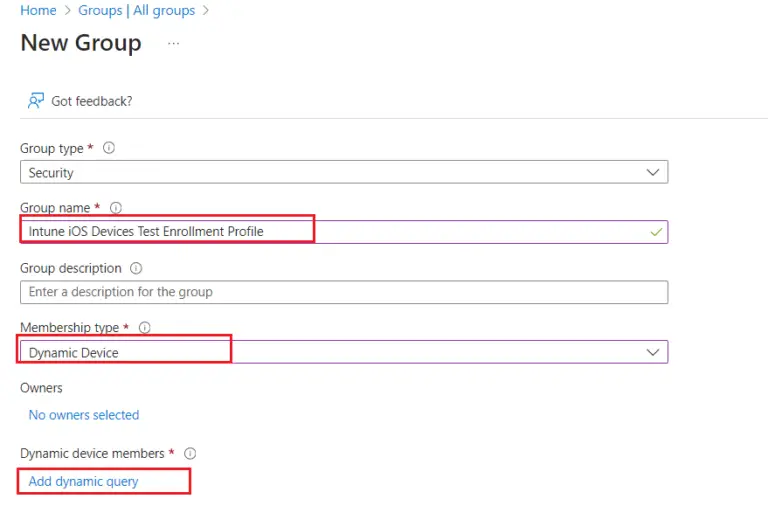Open No owners selected link
The image size is (768, 506).
tap(84, 415)
